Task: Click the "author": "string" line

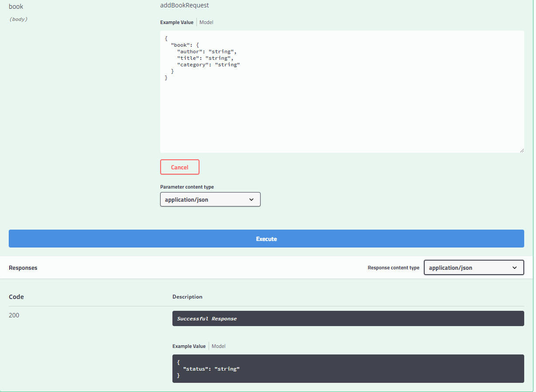Action: point(207,52)
